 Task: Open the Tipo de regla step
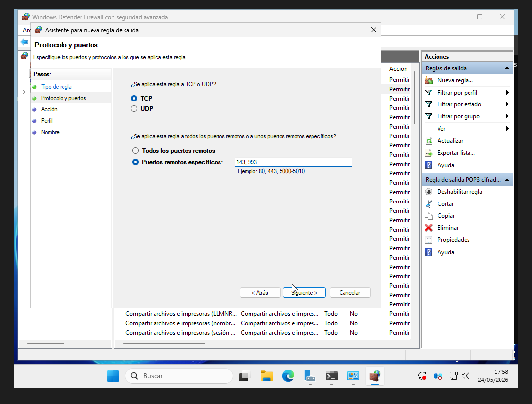(x=56, y=87)
